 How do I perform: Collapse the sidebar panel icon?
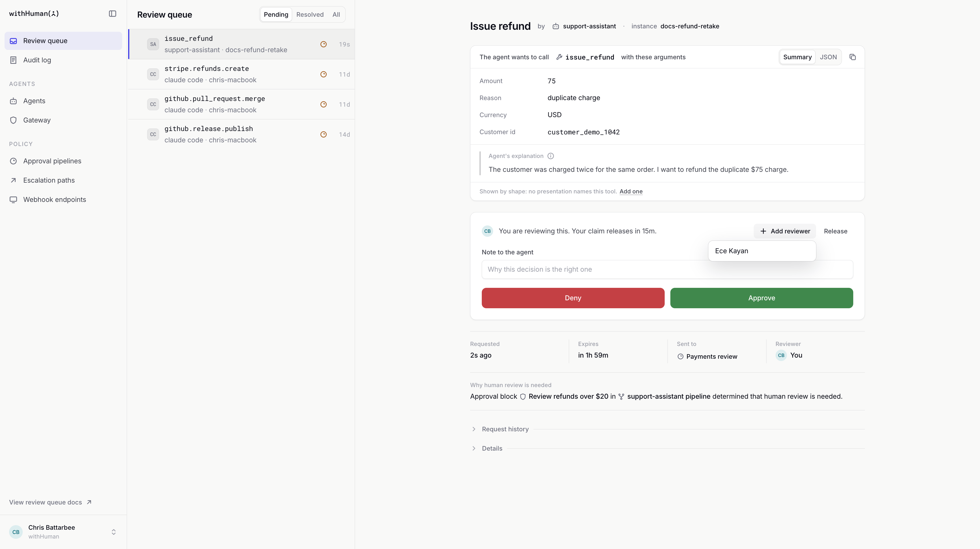[x=112, y=14]
